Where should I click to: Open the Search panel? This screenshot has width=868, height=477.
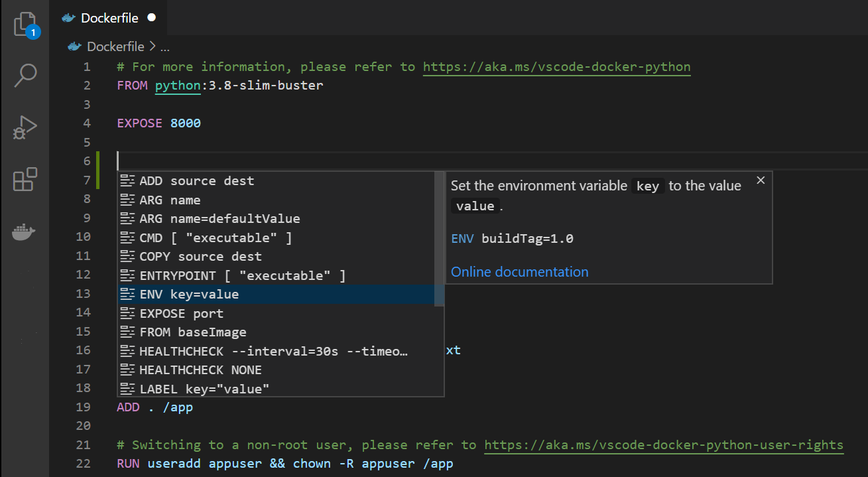(25, 76)
